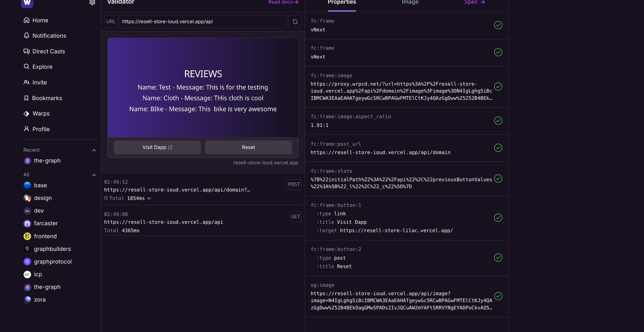The image size is (644, 332).
Task: Click the second fc:frame check icon
Action: tap(498, 52)
